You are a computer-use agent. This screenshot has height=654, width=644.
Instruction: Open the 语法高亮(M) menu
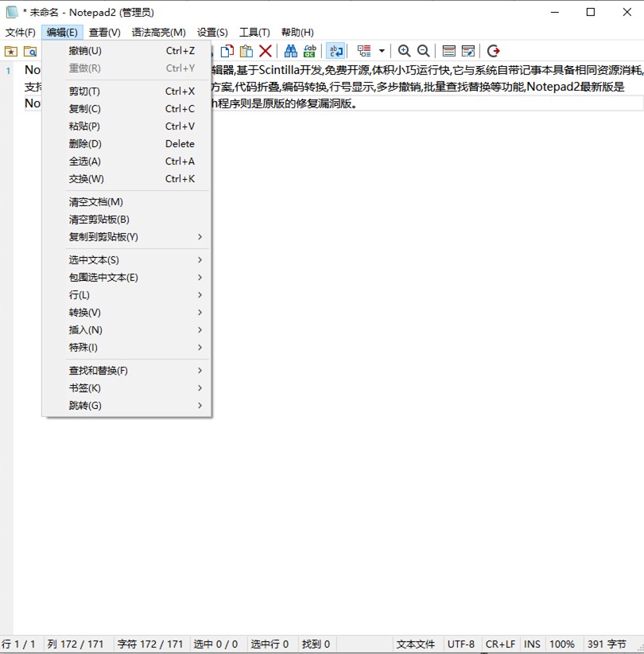tap(158, 33)
